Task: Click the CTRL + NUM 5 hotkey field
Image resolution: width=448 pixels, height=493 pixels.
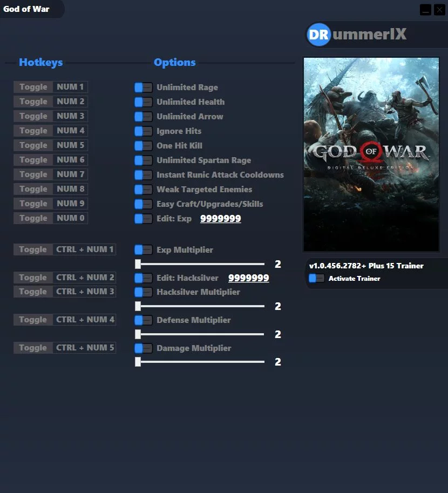Action: pos(85,348)
